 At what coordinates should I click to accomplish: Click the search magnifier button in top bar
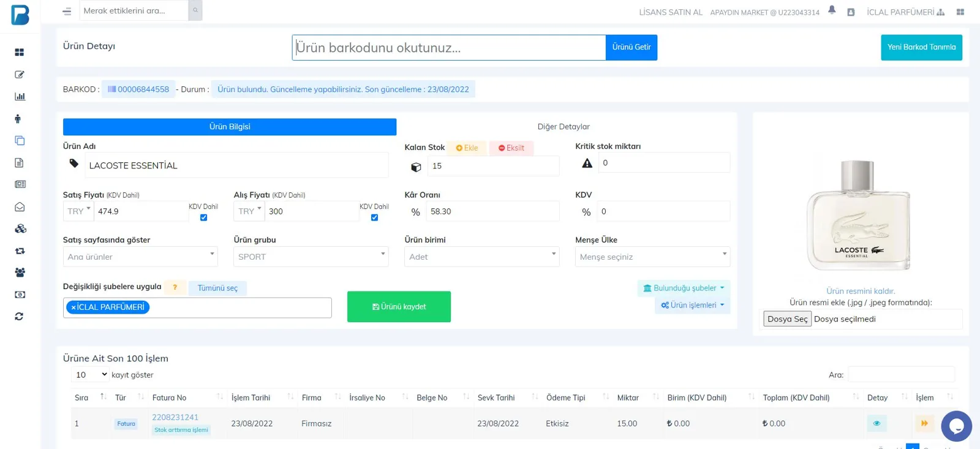[x=195, y=10]
